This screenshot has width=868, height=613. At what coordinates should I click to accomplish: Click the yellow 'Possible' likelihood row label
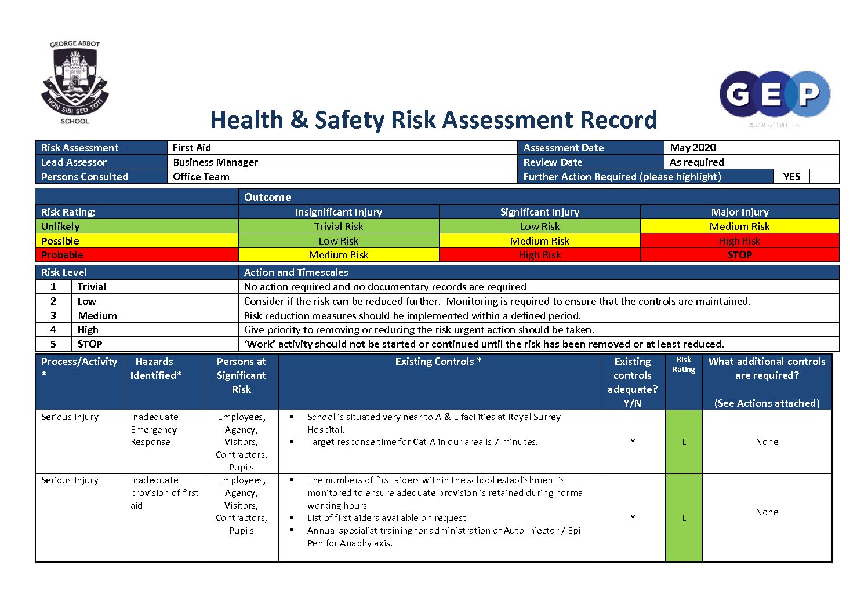[x=137, y=241]
